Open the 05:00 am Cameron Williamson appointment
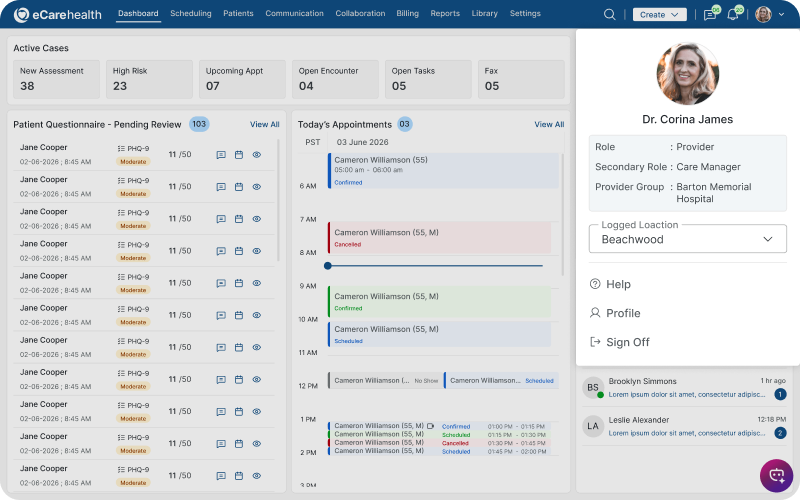 pos(442,170)
